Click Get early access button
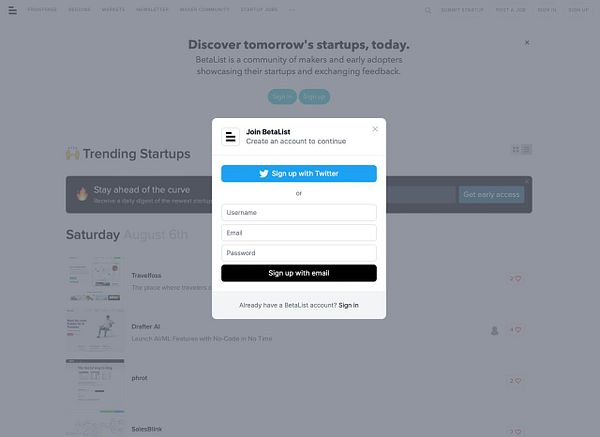This screenshot has height=437, width=600. [491, 194]
